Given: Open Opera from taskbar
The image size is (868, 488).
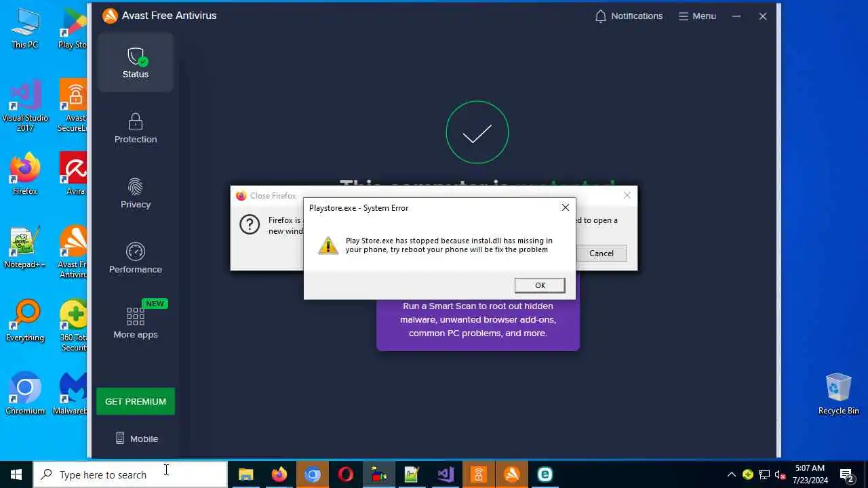Looking at the screenshot, I should (346, 474).
